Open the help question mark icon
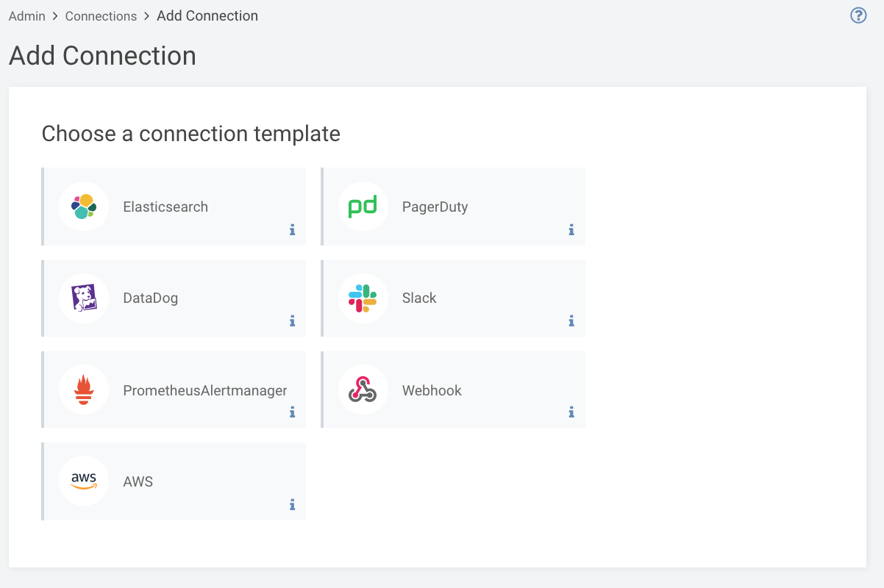The width and height of the screenshot is (884, 588). (858, 15)
